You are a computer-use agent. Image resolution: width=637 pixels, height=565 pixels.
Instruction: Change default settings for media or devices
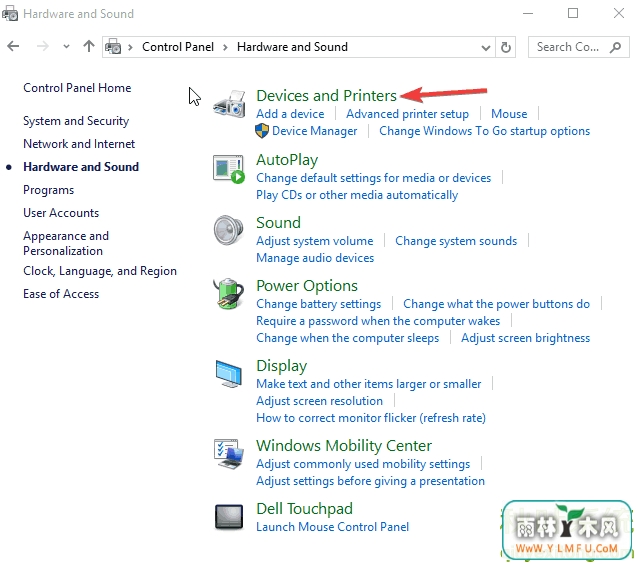tap(373, 178)
